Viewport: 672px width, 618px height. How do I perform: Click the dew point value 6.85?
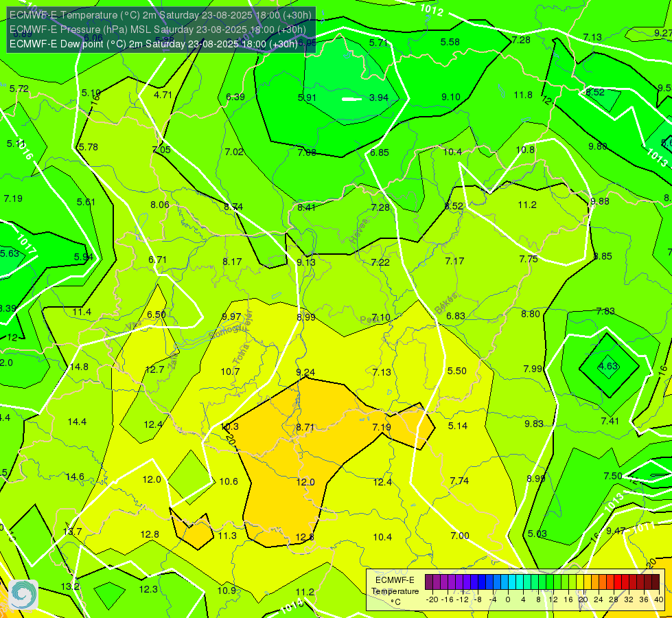[380, 152]
